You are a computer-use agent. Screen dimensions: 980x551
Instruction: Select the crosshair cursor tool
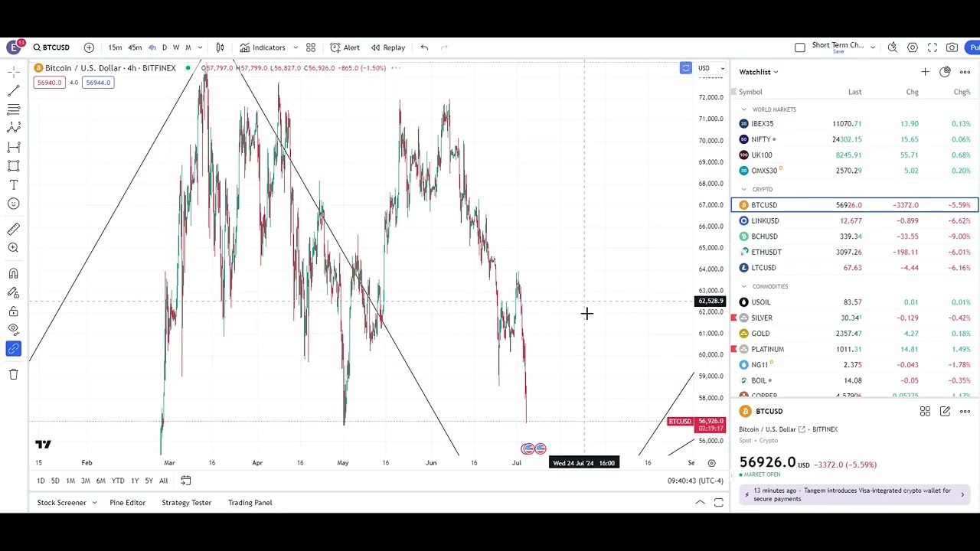[x=13, y=71]
